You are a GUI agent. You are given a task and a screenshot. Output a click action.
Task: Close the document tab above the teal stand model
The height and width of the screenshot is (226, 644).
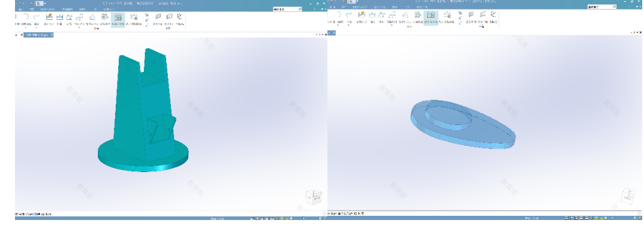pos(52,35)
